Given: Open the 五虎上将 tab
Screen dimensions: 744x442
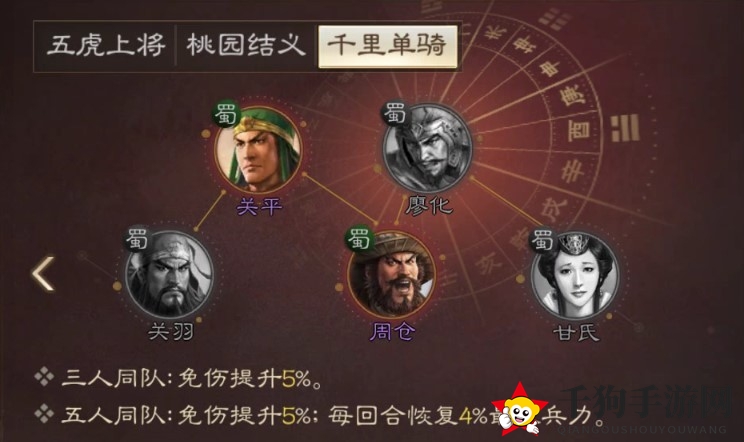Looking at the screenshot, I should pyautogui.click(x=105, y=46).
